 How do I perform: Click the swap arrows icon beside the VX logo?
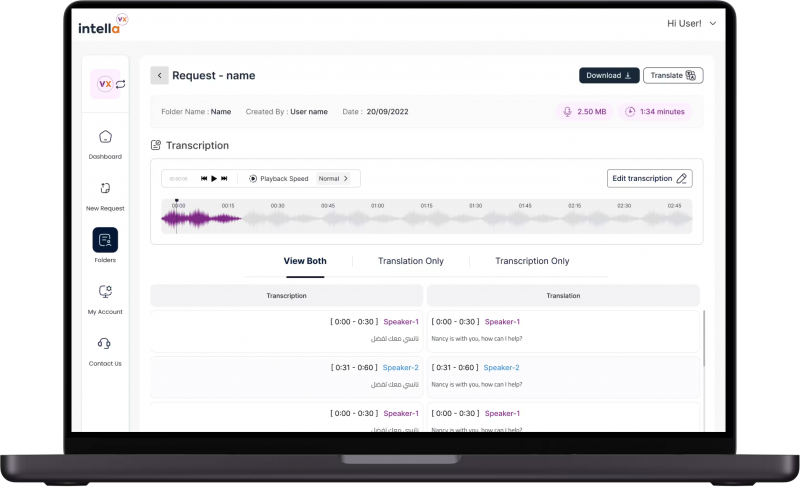pos(121,84)
